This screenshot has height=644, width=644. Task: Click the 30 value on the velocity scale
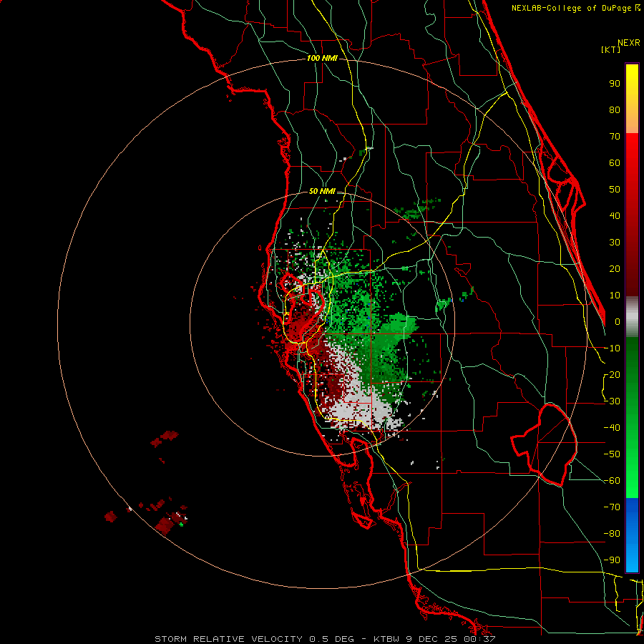[x=615, y=243]
